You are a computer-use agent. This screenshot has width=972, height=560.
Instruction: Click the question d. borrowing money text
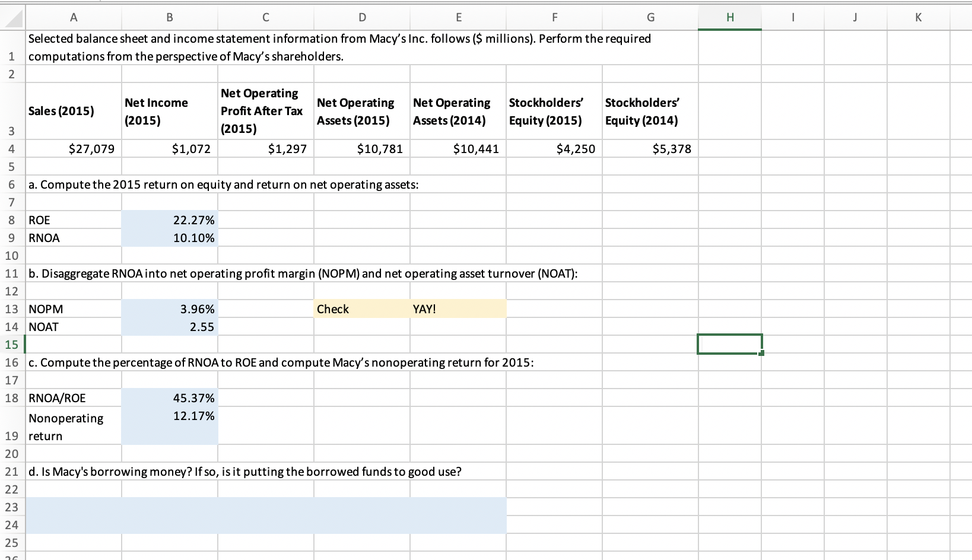coord(245,472)
